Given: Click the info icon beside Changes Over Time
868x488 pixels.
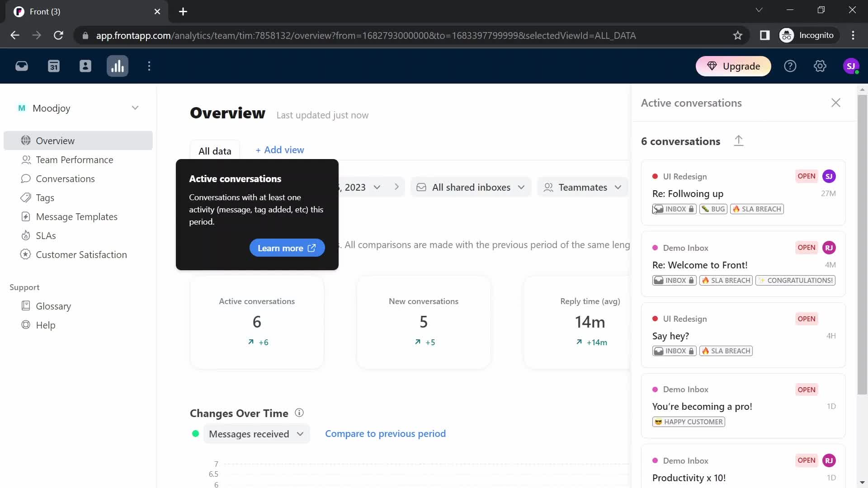Looking at the screenshot, I should [x=299, y=413].
